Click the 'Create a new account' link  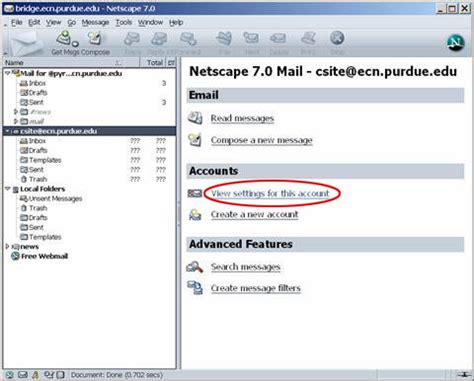[254, 214]
